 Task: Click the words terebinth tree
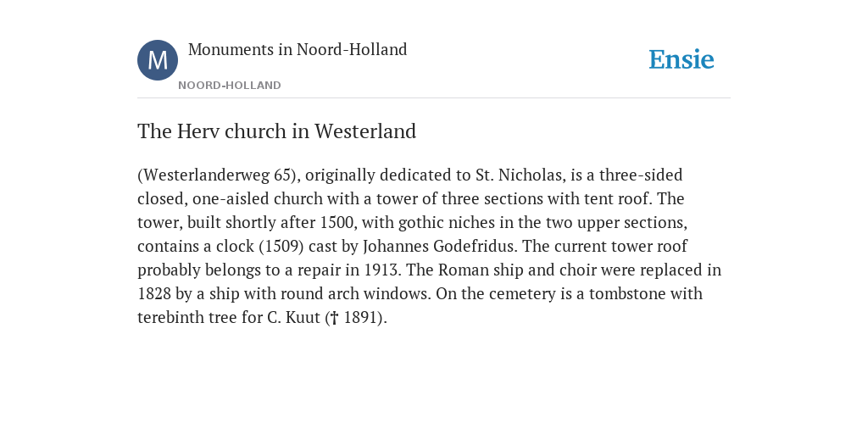click(187, 317)
